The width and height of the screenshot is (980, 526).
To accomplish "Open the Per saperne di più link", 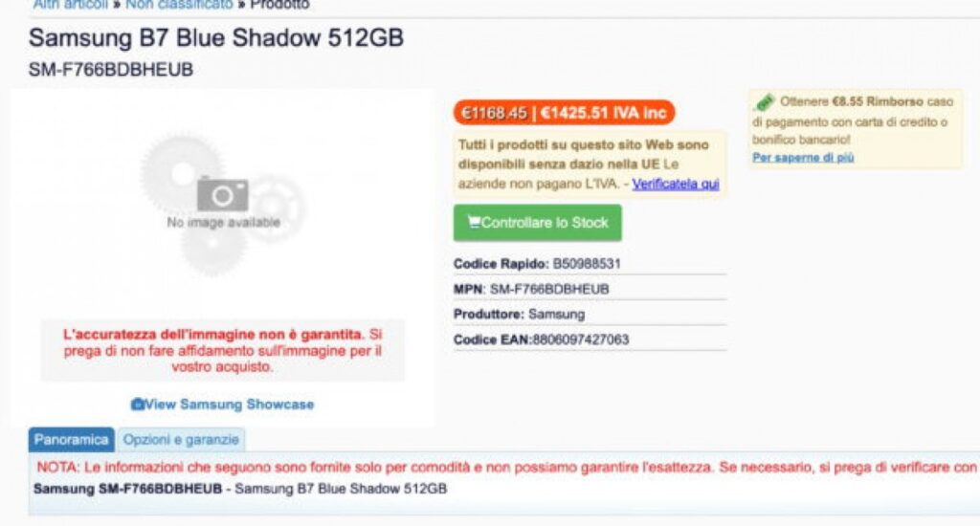I will (x=802, y=157).
